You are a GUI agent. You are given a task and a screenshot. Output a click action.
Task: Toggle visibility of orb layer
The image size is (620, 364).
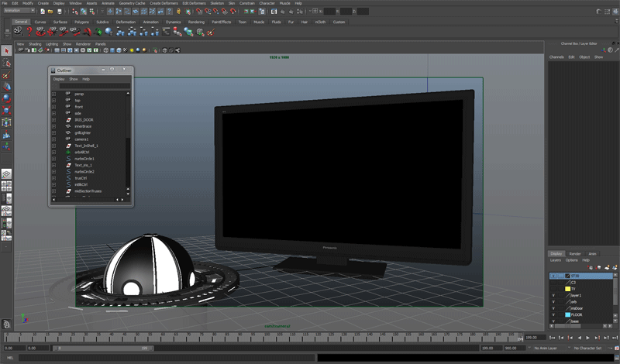tap(553, 302)
